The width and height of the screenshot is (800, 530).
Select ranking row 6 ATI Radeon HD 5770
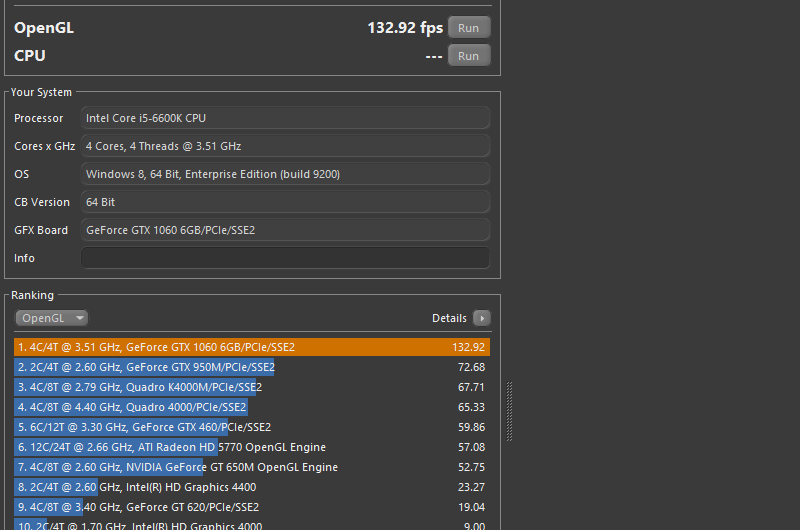click(x=252, y=447)
